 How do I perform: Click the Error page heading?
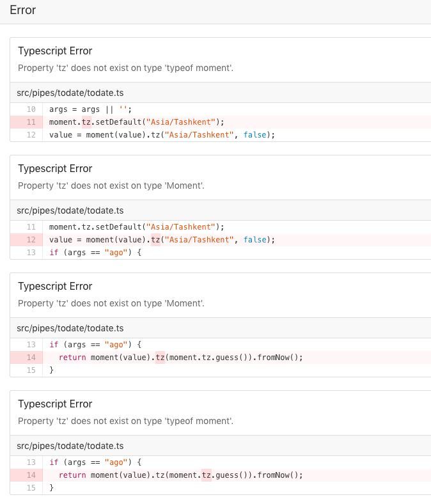click(23, 10)
